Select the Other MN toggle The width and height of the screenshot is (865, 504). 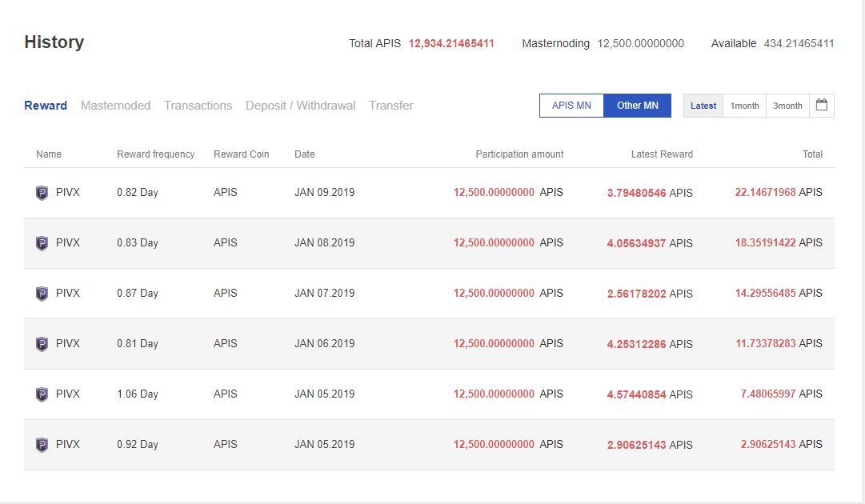coord(638,106)
